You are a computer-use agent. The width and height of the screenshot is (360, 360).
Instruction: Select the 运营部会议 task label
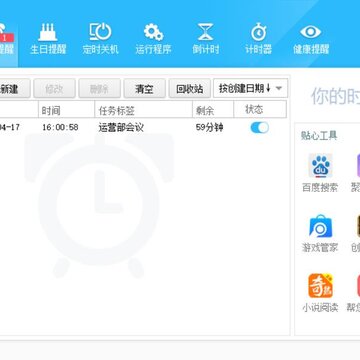click(121, 128)
